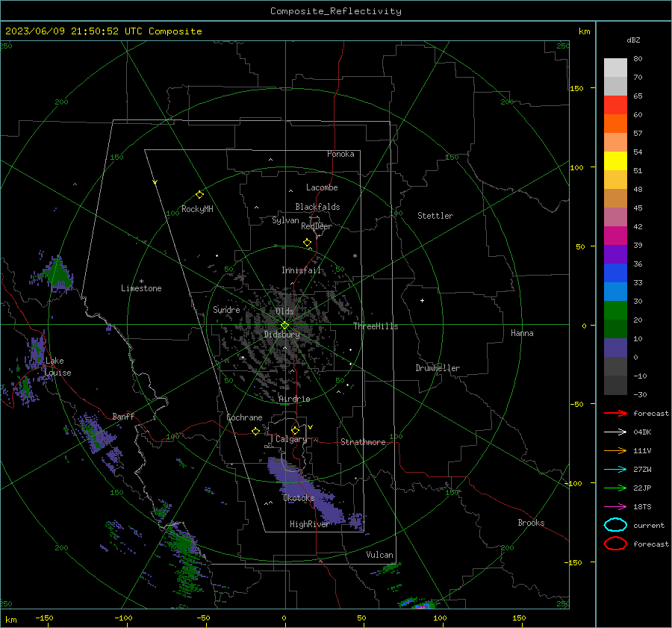Click the Okotoks city label
Screen dimensions: 672x628
pyautogui.click(x=299, y=498)
